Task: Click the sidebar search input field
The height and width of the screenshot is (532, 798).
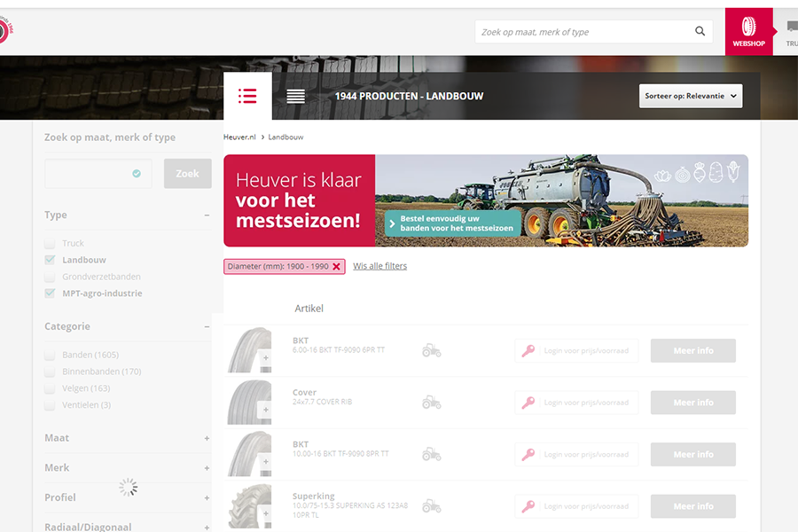Action: (98, 174)
